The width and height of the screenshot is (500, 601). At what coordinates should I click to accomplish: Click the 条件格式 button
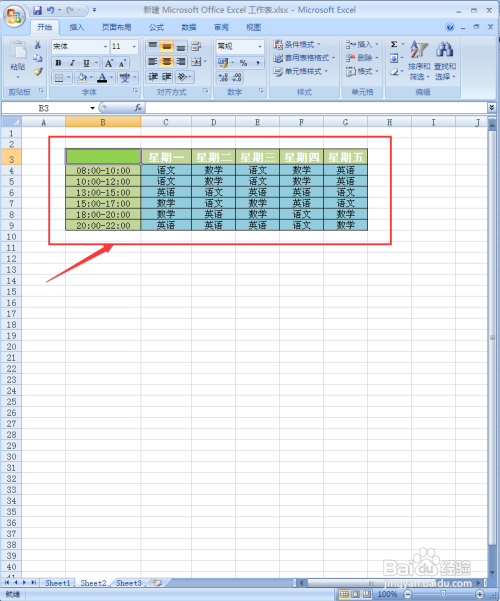[x=298, y=44]
